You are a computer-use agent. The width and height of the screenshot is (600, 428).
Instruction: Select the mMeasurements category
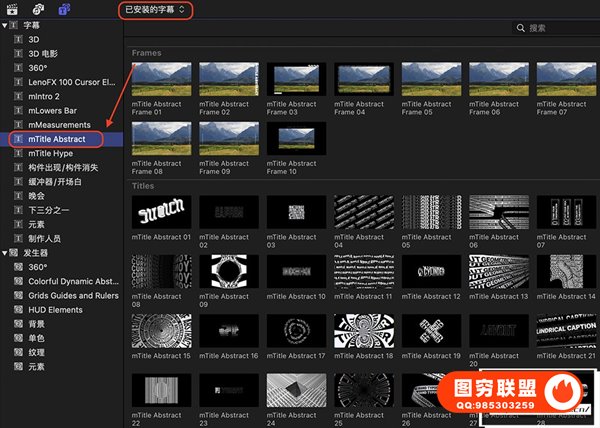click(60, 124)
